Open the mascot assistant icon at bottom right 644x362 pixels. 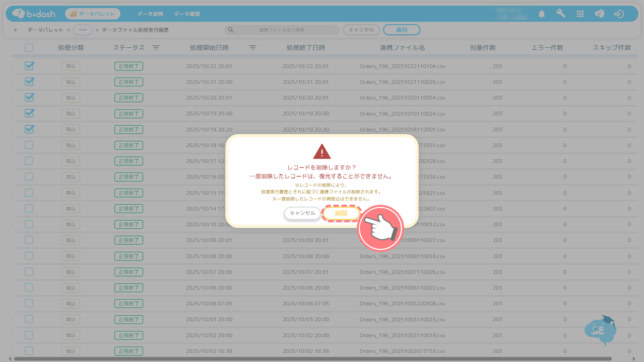600,330
